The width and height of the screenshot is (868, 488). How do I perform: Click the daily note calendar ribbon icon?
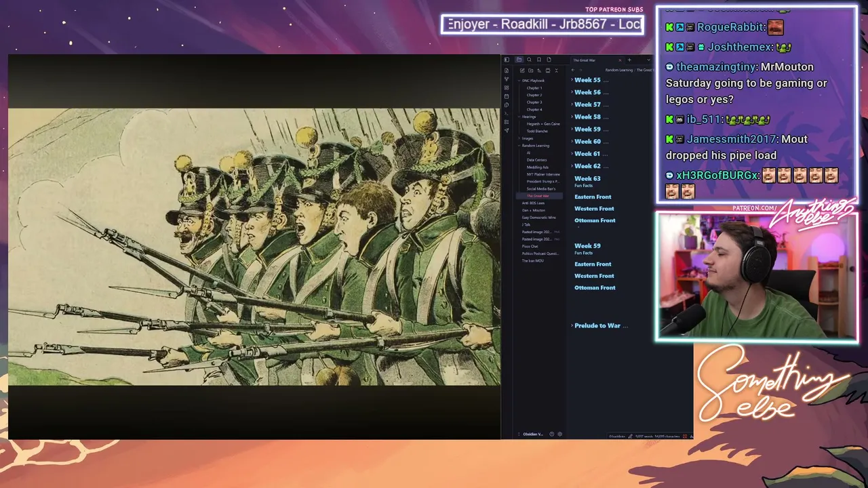pos(507,96)
